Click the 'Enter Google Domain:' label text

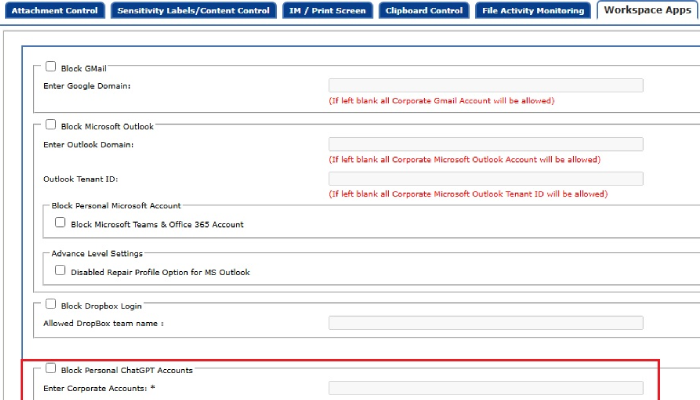point(87,86)
